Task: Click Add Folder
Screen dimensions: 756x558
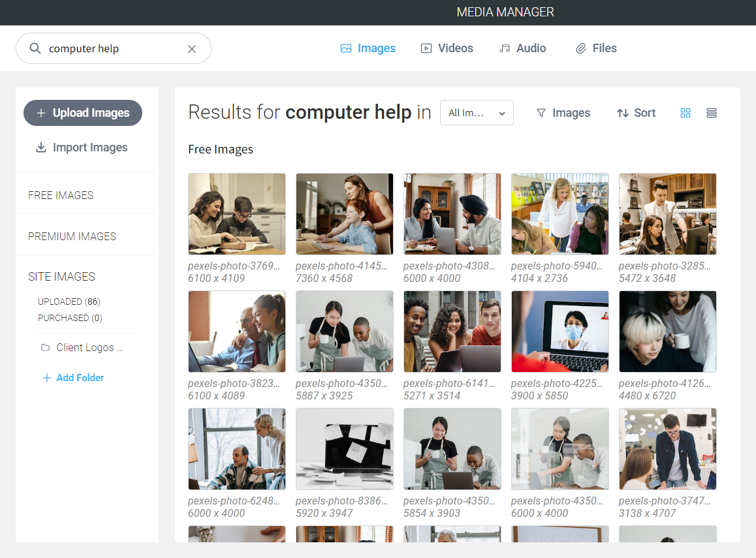Action: click(73, 378)
